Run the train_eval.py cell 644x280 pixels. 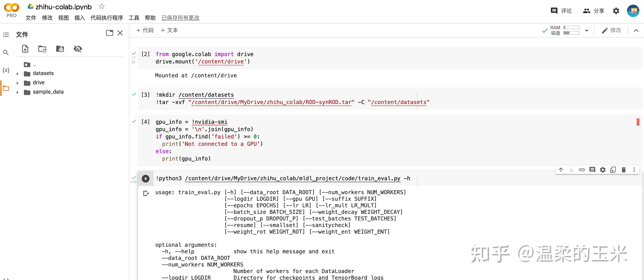coord(145,178)
